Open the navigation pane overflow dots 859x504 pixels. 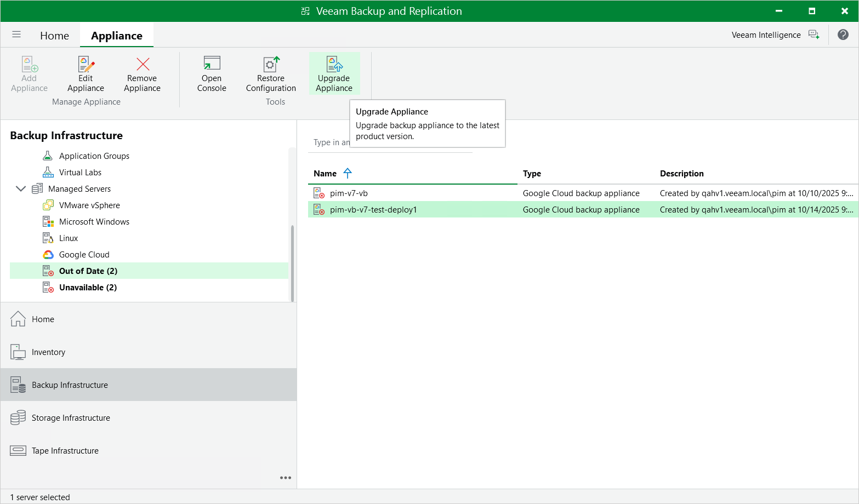point(286,478)
